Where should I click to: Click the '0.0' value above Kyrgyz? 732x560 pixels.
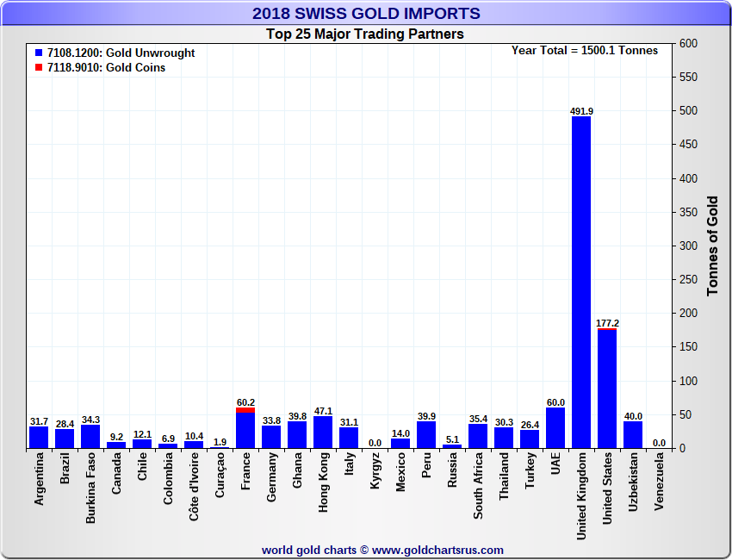[375, 443]
